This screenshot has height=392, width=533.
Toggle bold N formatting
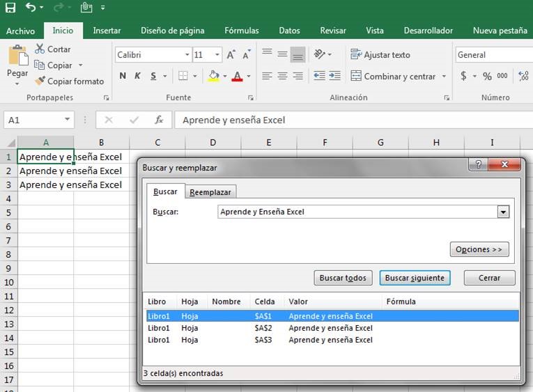point(123,76)
